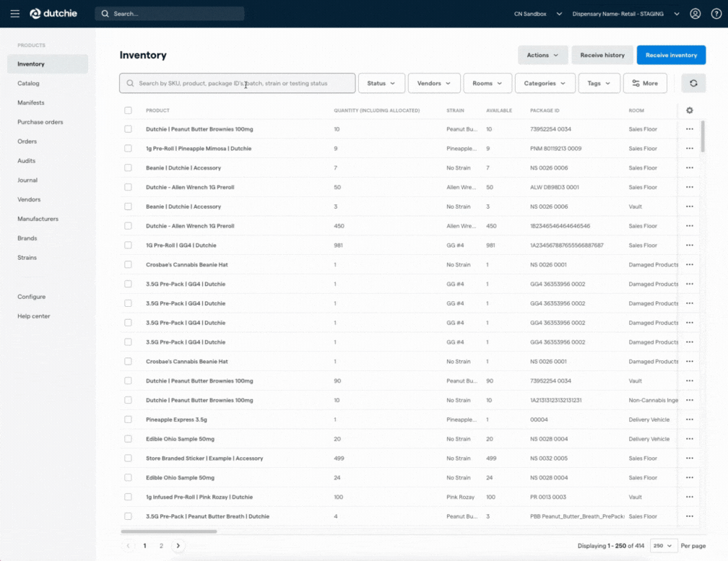Open row menu for Allen Wrench quantity 50
Image resolution: width=728 pixels, height=561 pixels.
[690, 187]
